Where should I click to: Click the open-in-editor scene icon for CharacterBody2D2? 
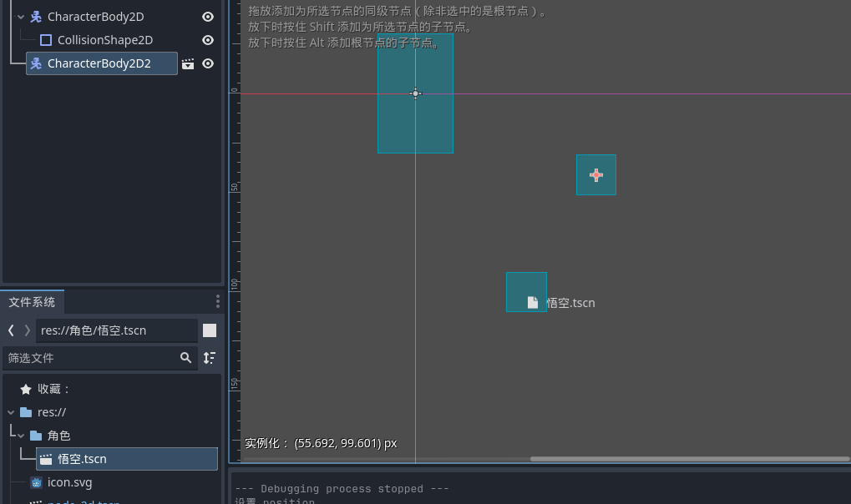(188, 63)
